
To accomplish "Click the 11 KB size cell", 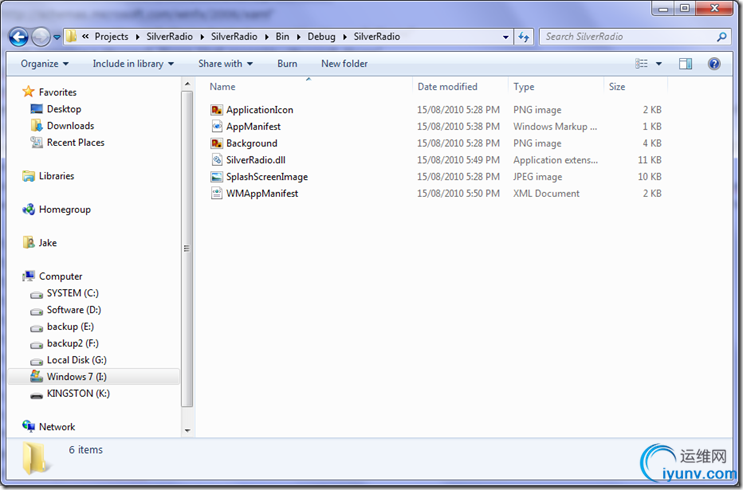I will (649, 160).
